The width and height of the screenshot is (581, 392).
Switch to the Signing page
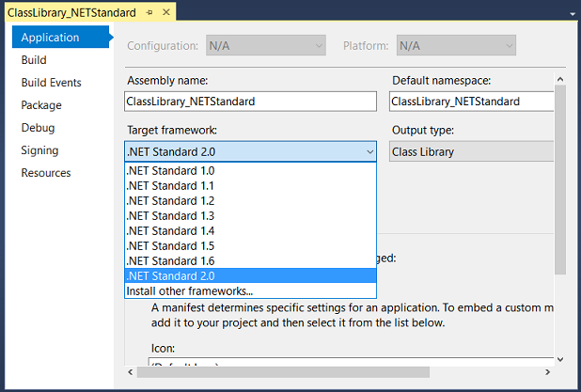[x=39, y=150]
